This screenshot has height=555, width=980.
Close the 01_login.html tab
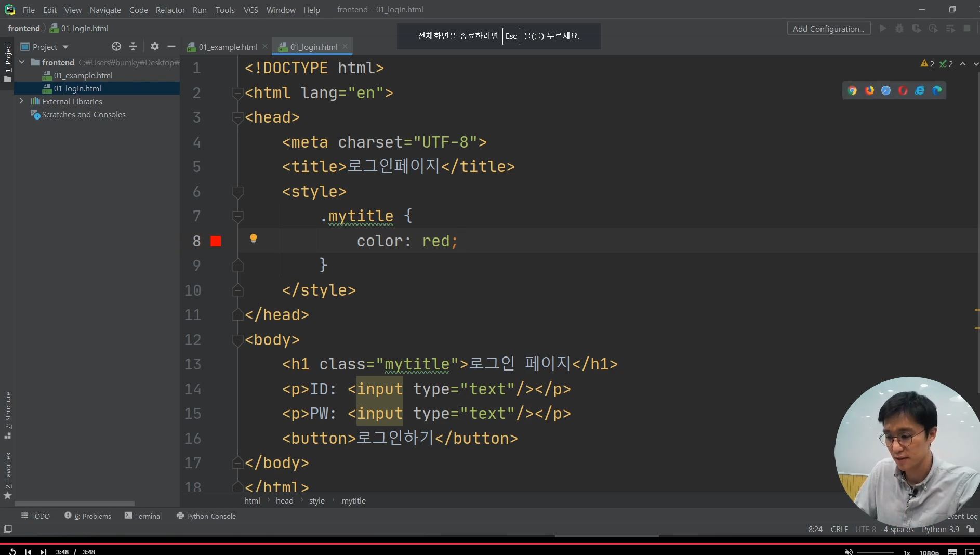345,47
